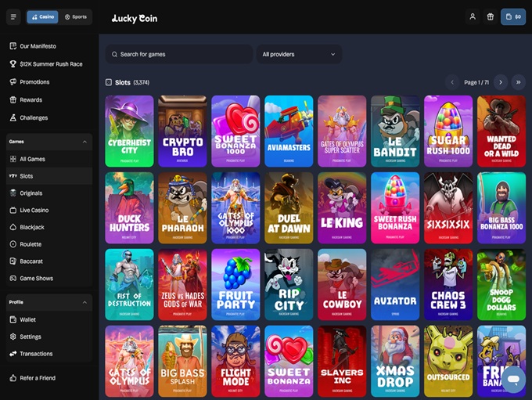Viewport: 532px width, 400px height.
Task: Jump to last page double arrow
Action: click(518, 82)
